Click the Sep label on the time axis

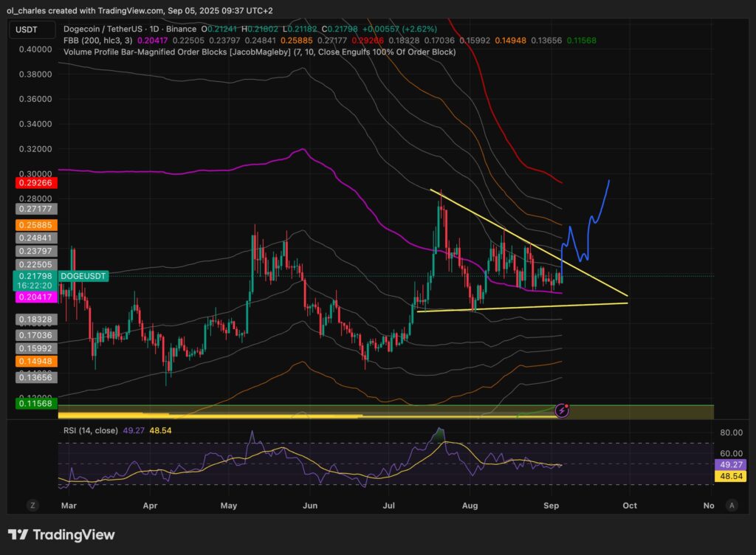(x=551, y=506)
